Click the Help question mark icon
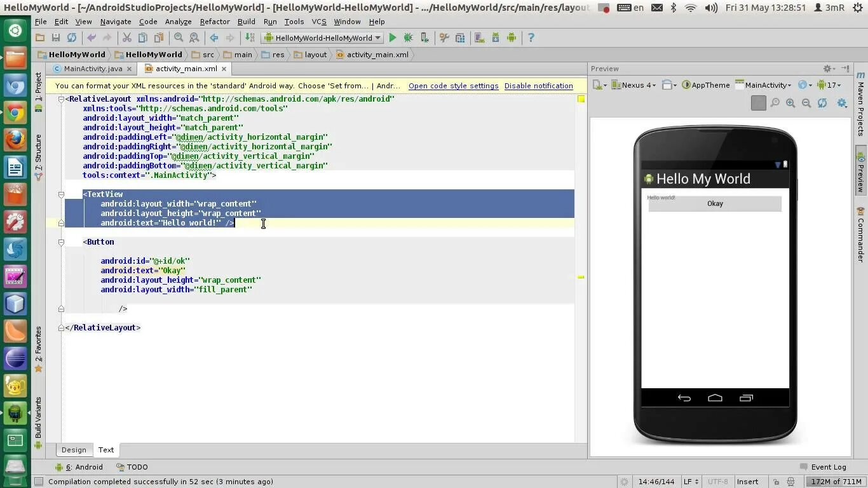Image resolution: width=868 pixels, height=488 pixels. 531,37
